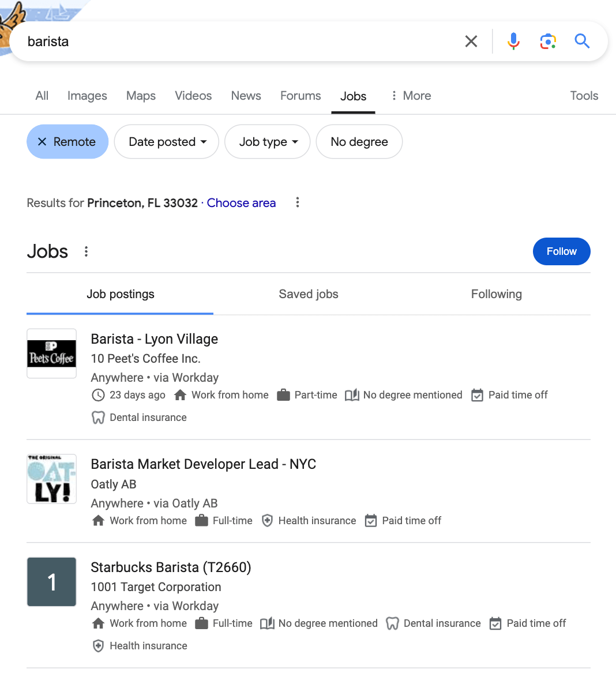Clear the search box with X icon
This screenshot has width=616, height=677.
point(471,42)
